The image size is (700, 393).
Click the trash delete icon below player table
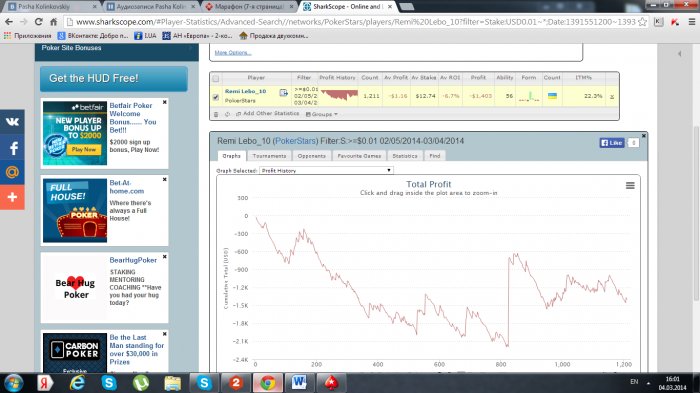coord(216,114)
